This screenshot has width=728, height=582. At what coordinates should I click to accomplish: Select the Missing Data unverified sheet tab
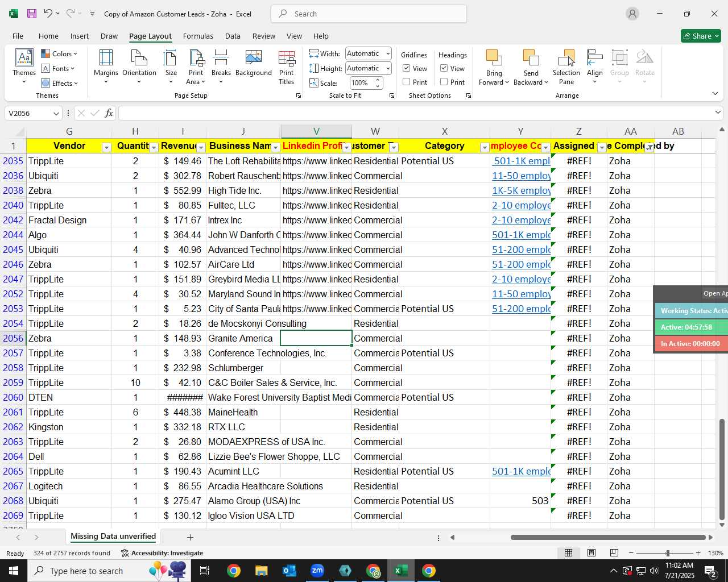(x=113, y=537)
